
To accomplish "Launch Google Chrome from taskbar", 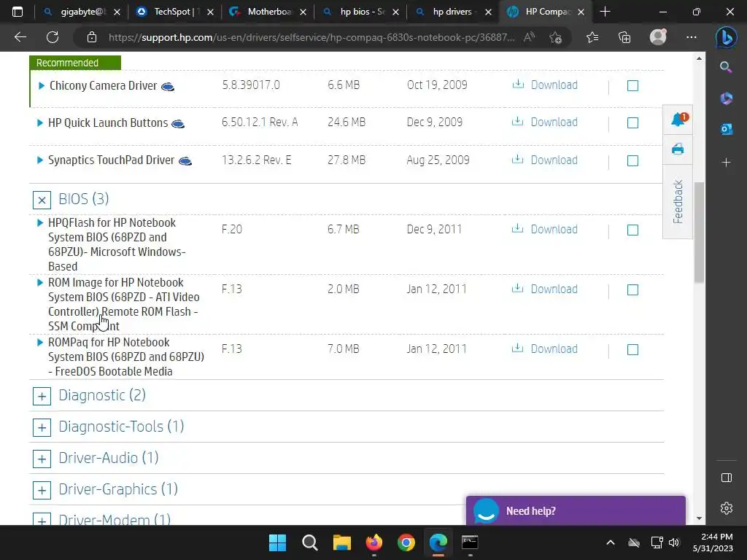I will coord(406,542).
